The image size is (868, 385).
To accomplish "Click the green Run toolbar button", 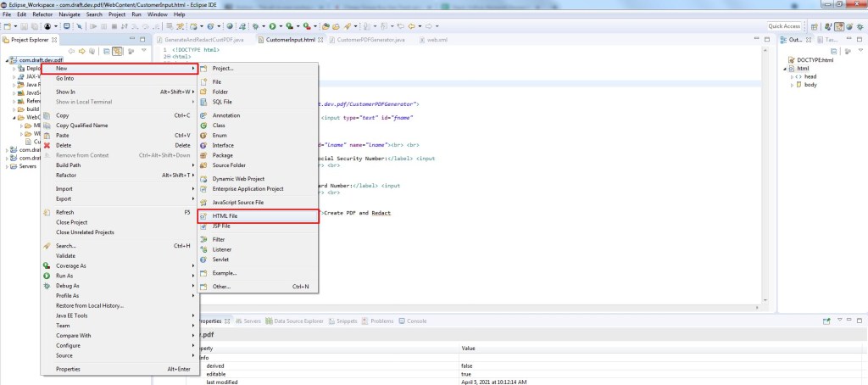I will coord(273,26).
